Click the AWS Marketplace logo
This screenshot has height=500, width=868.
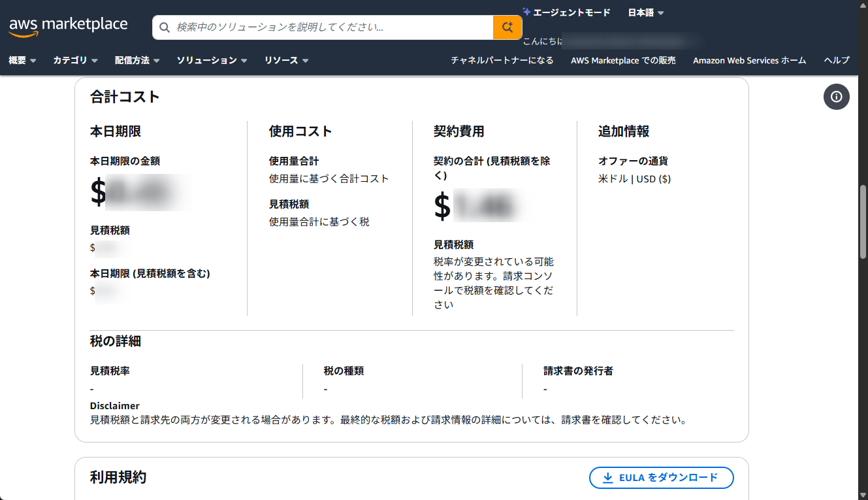[69, 27]
